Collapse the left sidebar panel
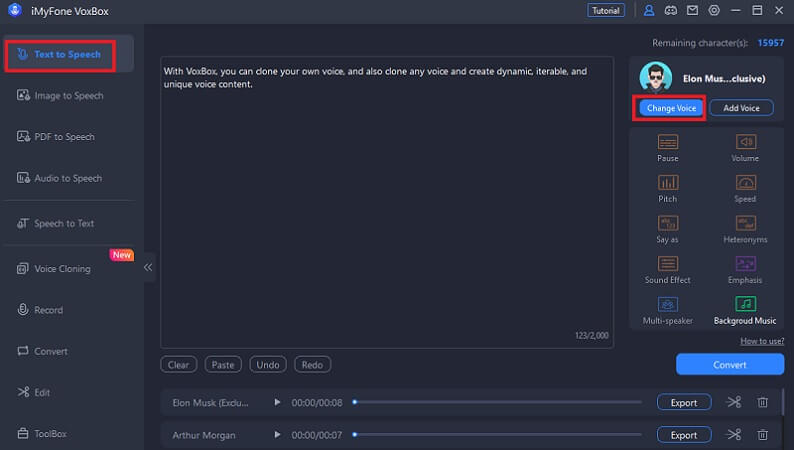The image size is (794, 450). [x=148, y=267]
